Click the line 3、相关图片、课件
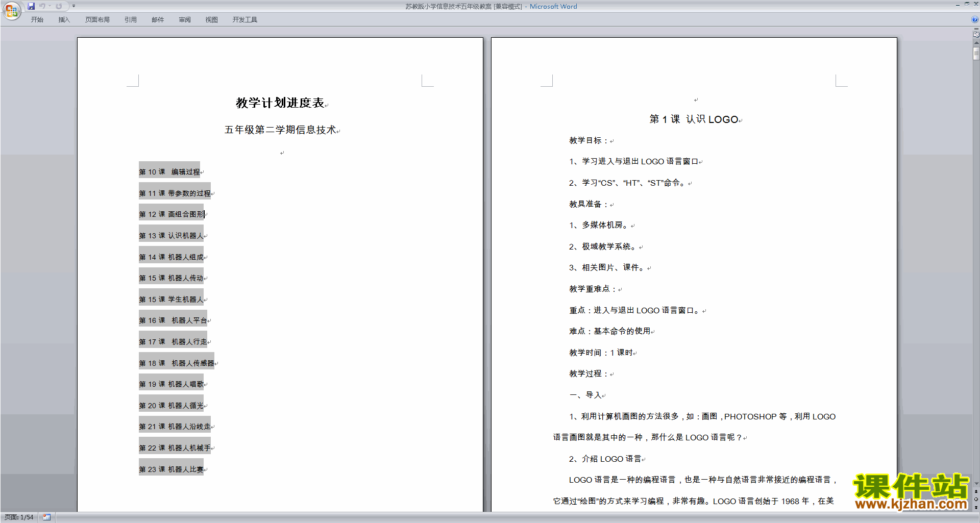The height and width of the screenshot is (523, 980). coord(608,267)
